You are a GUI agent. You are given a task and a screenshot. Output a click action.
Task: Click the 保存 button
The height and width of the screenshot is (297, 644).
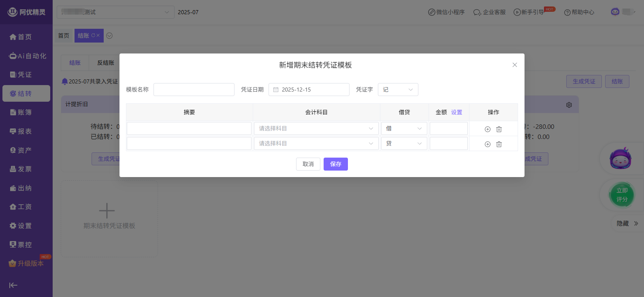[335, 164]
